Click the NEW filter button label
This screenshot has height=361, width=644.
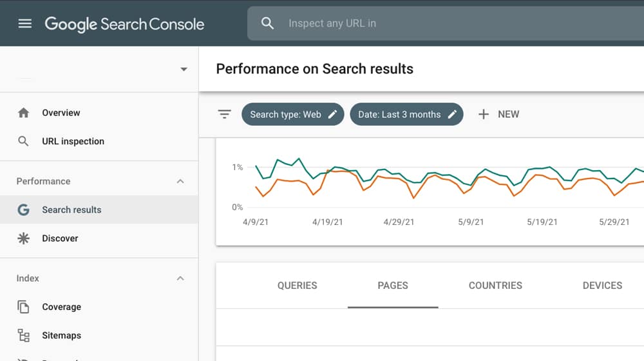point(509,114)
